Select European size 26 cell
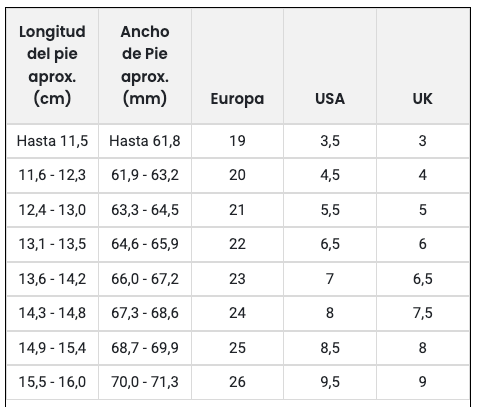This screenshot has width=477, height=407. (x=237, y=382)
